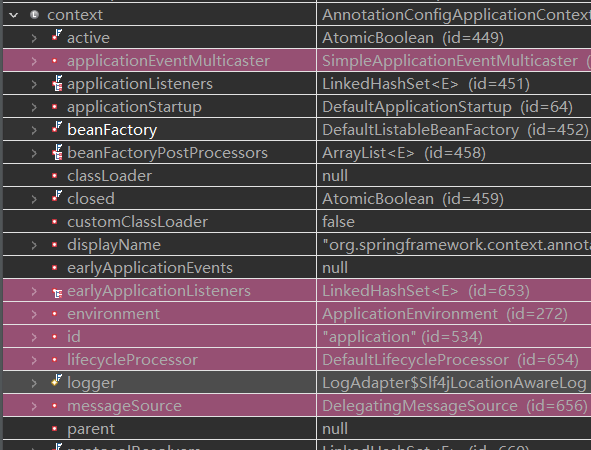
Task: Click the field icon beside beanFactoryPostProcessors
Action: point(57,152)
